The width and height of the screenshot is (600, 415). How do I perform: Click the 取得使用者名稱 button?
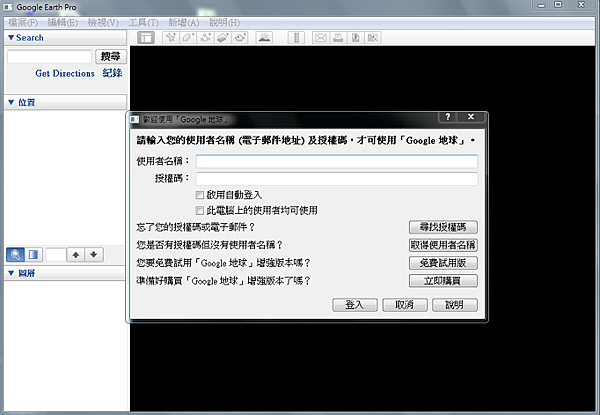443,245
